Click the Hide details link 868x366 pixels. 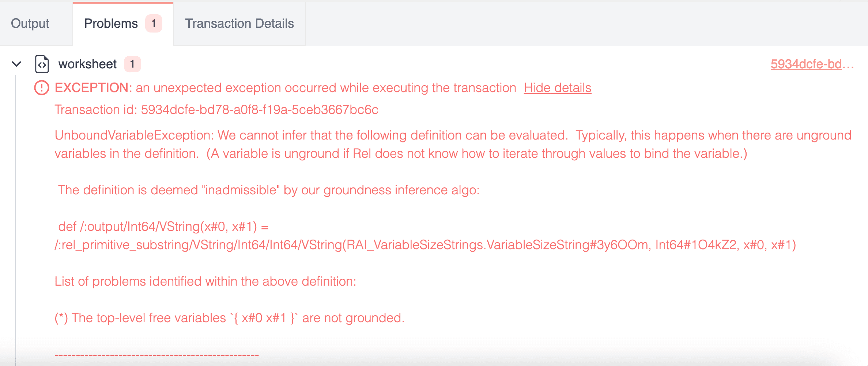click(x=557, y=88)
